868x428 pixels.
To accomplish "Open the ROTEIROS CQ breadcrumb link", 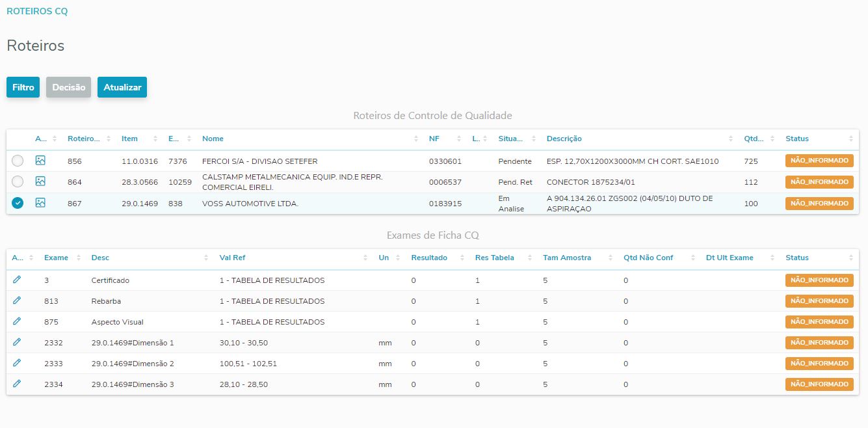I will pos(37,10).
